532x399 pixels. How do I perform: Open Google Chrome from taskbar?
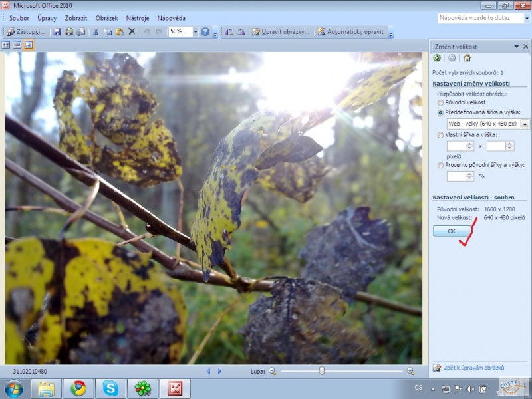pos(78,388)
